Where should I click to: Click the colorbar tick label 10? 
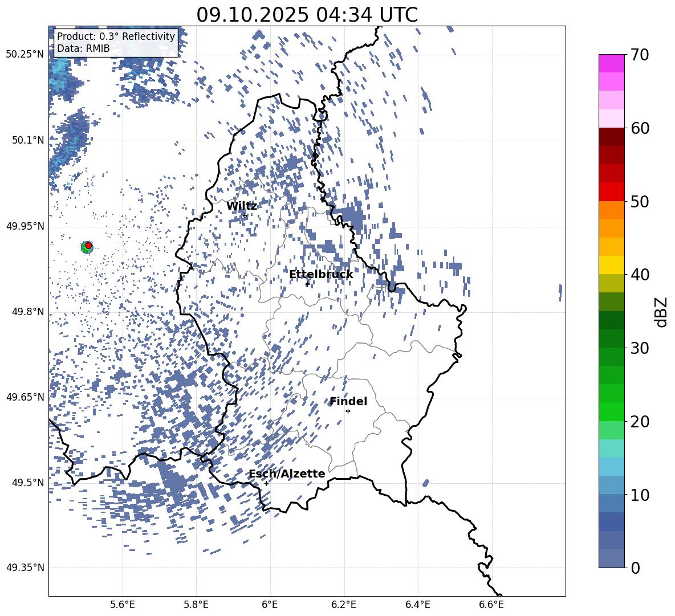(x=639, y=495)
